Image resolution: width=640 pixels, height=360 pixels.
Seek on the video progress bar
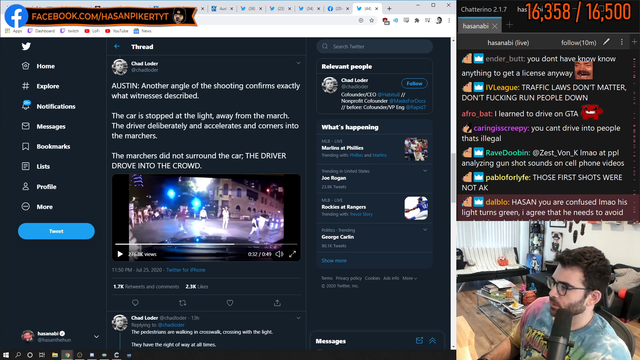(x=206, y=244)
